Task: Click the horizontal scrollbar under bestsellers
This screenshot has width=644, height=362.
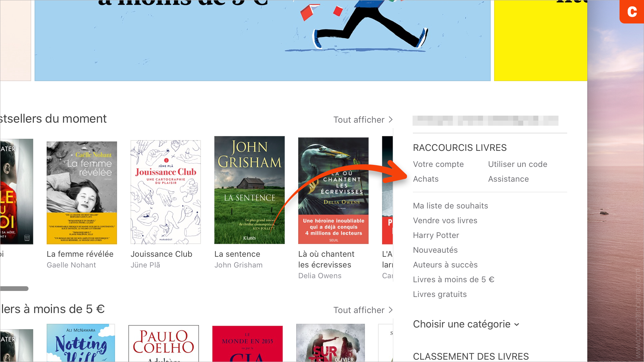Action: (x=14, y=289)
